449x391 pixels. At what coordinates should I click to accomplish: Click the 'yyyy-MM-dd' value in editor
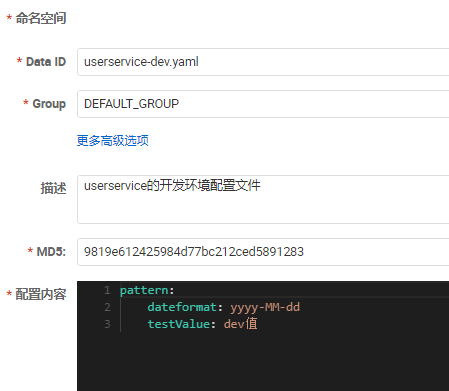pyautogui.click(x=265, y=307)
